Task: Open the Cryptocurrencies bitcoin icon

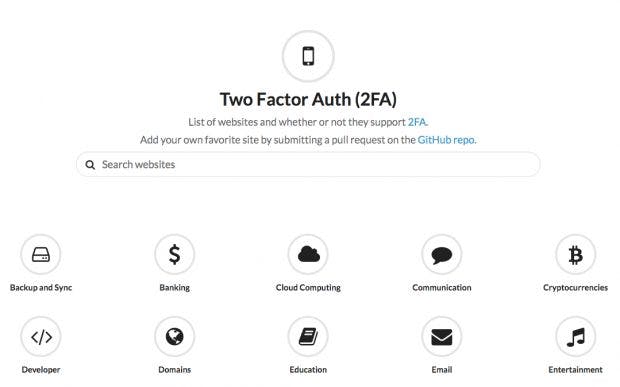Action: [x=575, y=255]
